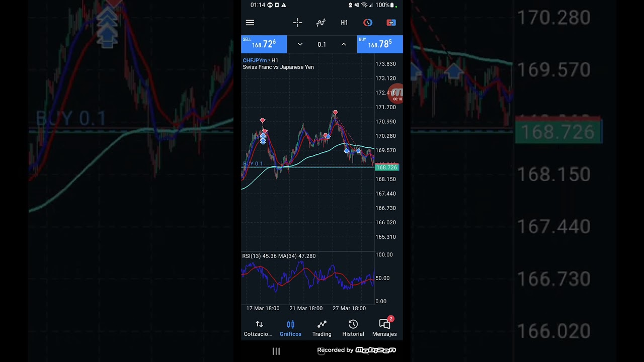Image resolution: width=644 pixels, height=362 pixels.
Task: Open the hamburger side menu
Action: (250, 23)
